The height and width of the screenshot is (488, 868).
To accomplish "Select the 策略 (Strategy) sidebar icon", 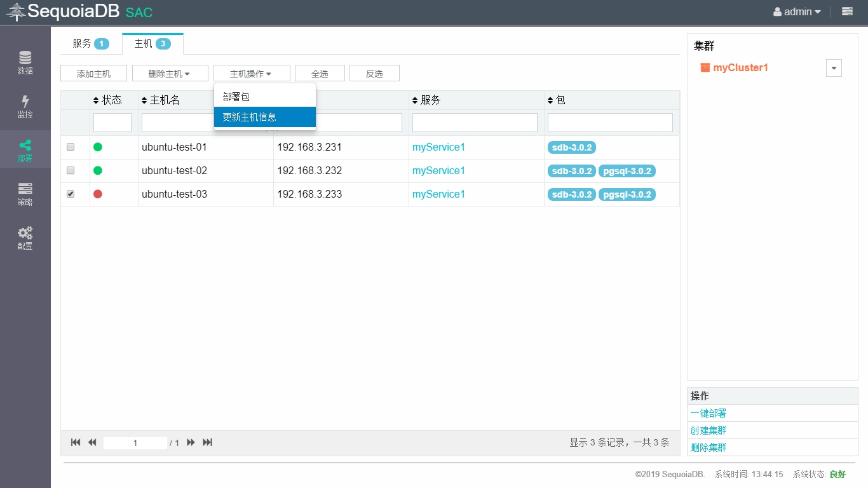I will [25, 193].
